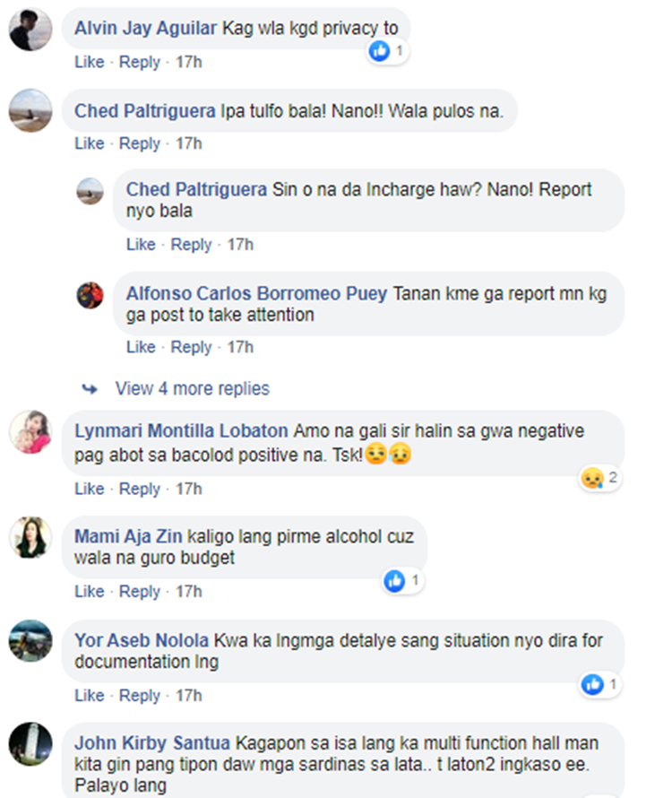672x798 pixels.
Task: Open John Kirby Santua's avatar
Action: (30, 743)
